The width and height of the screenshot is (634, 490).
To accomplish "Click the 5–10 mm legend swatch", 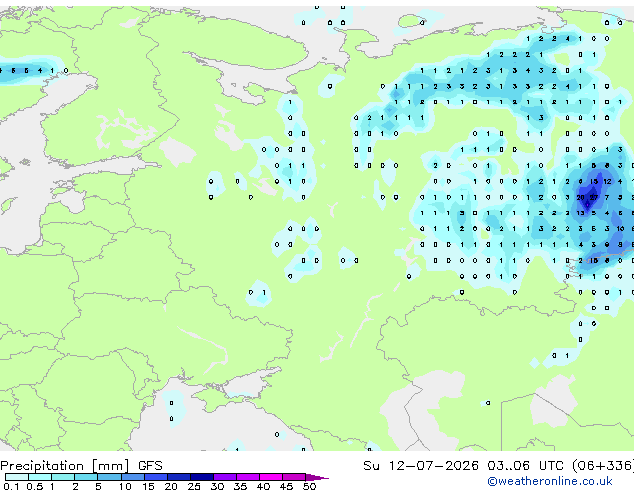I will click(109, 477).
